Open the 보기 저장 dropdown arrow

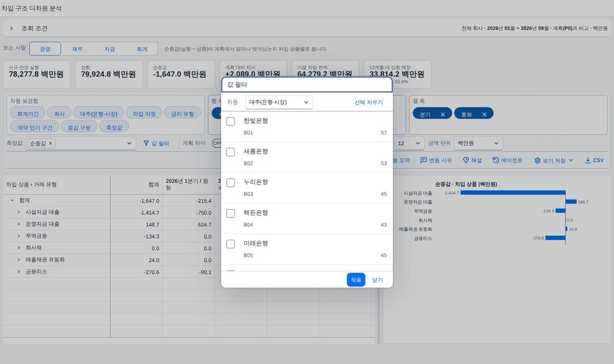[x=571, y=161]
